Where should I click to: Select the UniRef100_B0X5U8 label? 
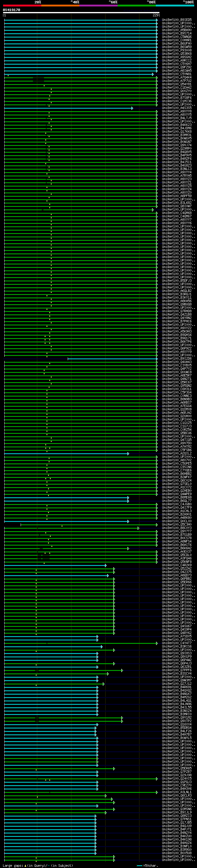[x=177, y=853]
